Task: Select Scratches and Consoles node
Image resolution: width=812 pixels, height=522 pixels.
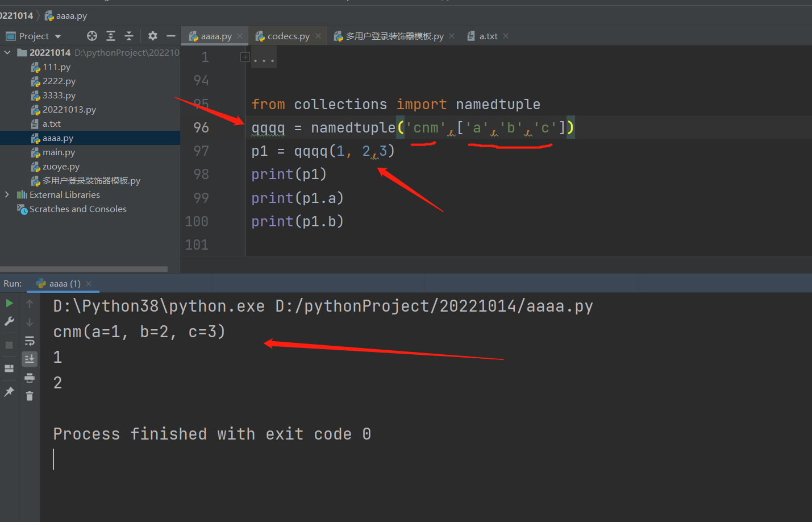Action: pyautogui.click(x=78, y=209)
